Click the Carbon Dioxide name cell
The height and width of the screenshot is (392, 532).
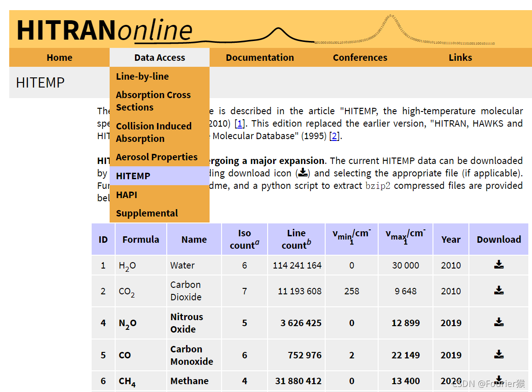pyautogui.click(x=194, y=291)
